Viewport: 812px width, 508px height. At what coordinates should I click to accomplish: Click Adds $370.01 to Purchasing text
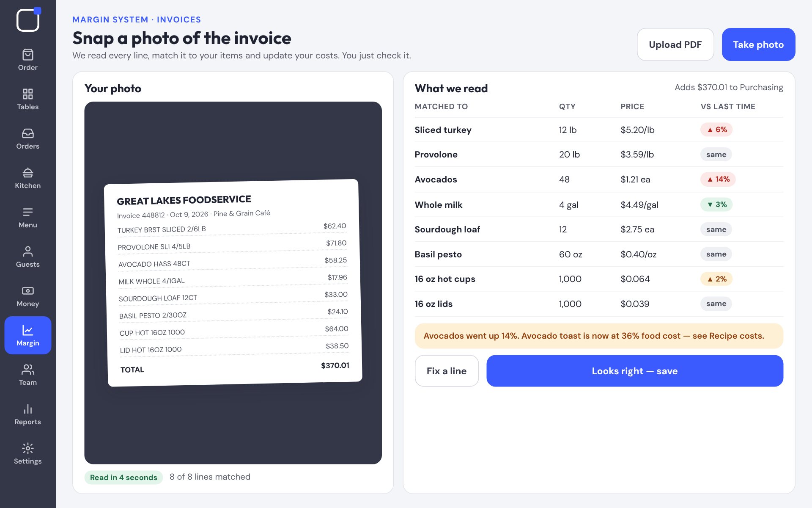[x=729, y=87]
